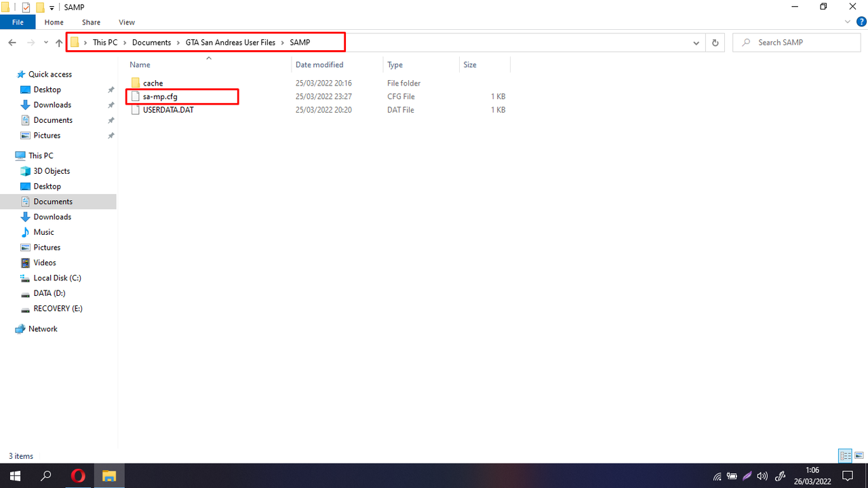Open Pictures under This PC
The width and height of the screenshot is (868, 488).
click(x=47, y=247)
